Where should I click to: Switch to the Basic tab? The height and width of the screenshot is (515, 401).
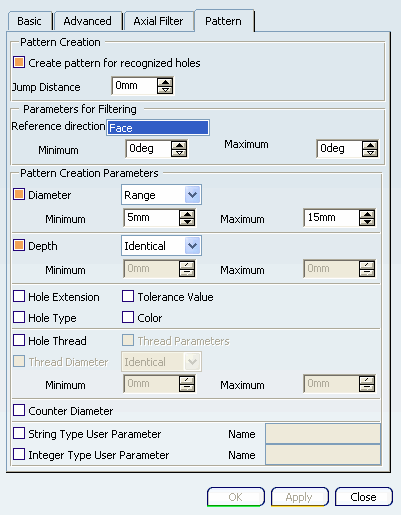(x=30, y=21)
